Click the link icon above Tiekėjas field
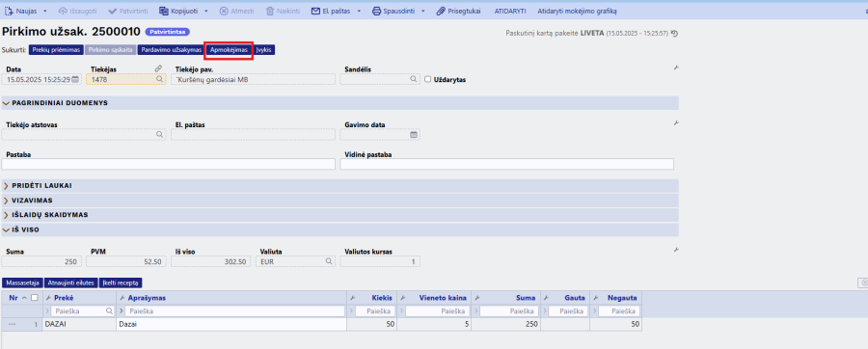The width and height of the screenshot is (868, 349). tap(158, 68)
